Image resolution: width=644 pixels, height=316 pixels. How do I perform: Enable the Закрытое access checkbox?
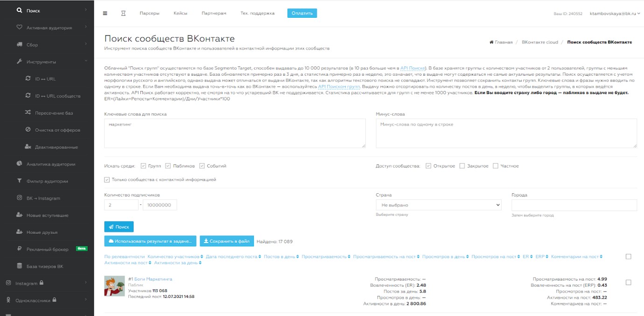pos(462,166)
